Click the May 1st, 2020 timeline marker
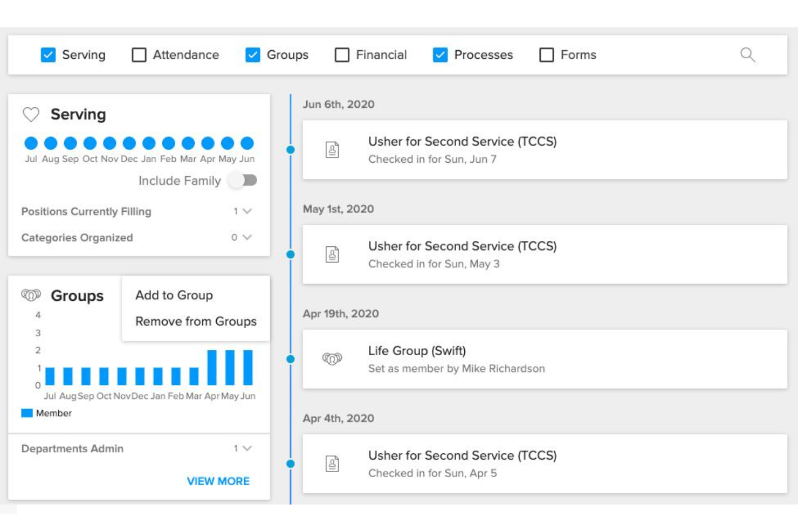 click(x=291, y=254)
